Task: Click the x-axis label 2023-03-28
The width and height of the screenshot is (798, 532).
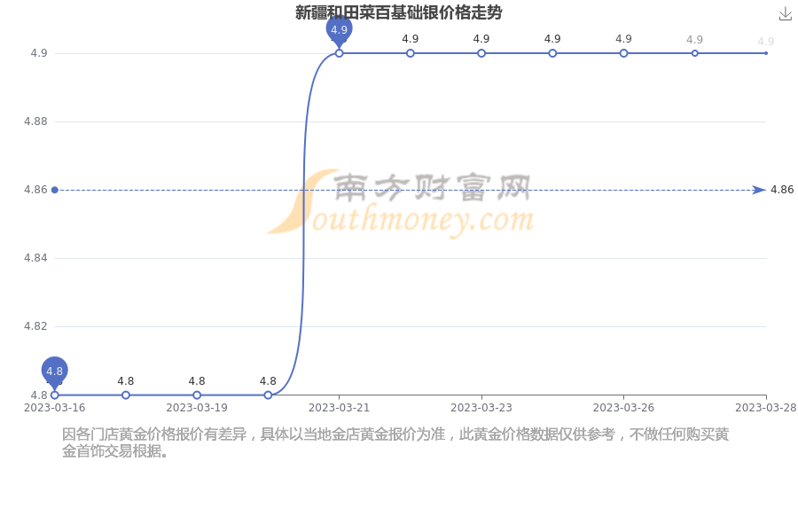Action: [765, 407]
